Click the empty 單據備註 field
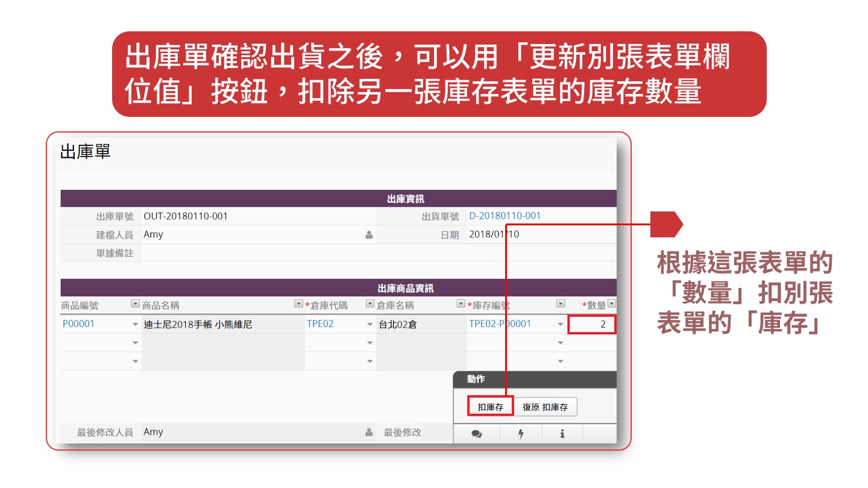868x488 pixels. point(379,253)
